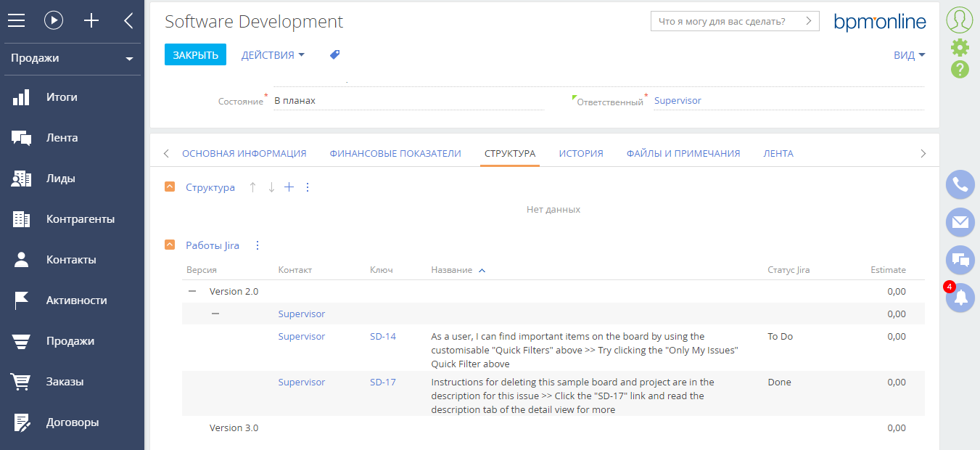Image resolution: width=980 pixels, height=450 pixels.
Task: Open the system settings gear
Action: pos(960,47)
